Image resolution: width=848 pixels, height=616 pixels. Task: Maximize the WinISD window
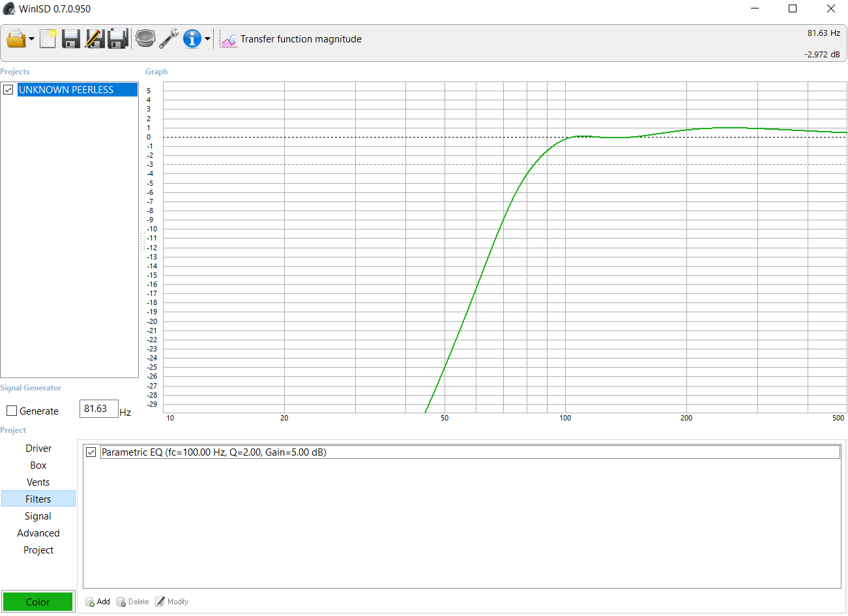(x=793, y=8)
